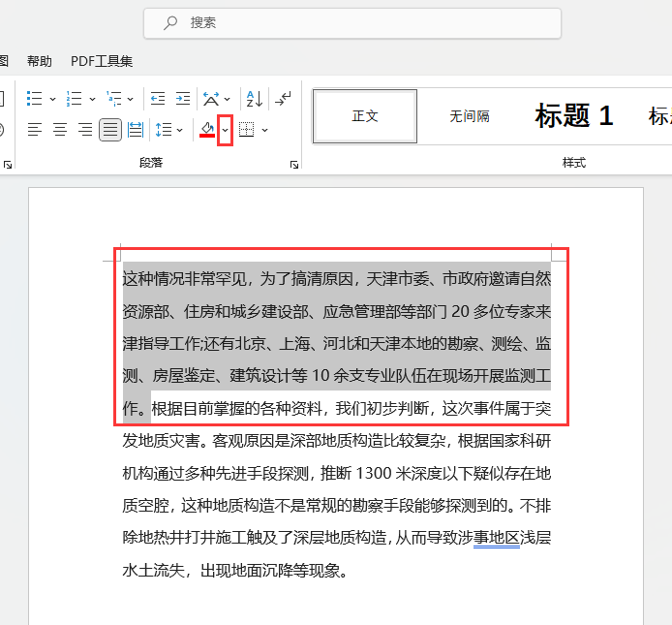Viewport: 672px width, 625px height.
Task: Apply the 标题 1 heading style
Action: tap(574, 116)
